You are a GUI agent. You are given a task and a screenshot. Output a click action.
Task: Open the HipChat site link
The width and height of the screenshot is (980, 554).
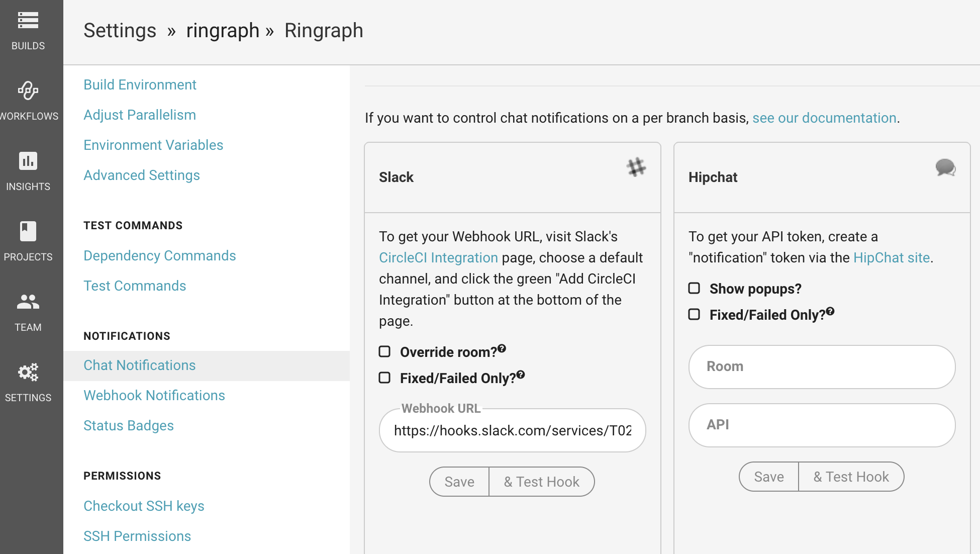point(892,257)
